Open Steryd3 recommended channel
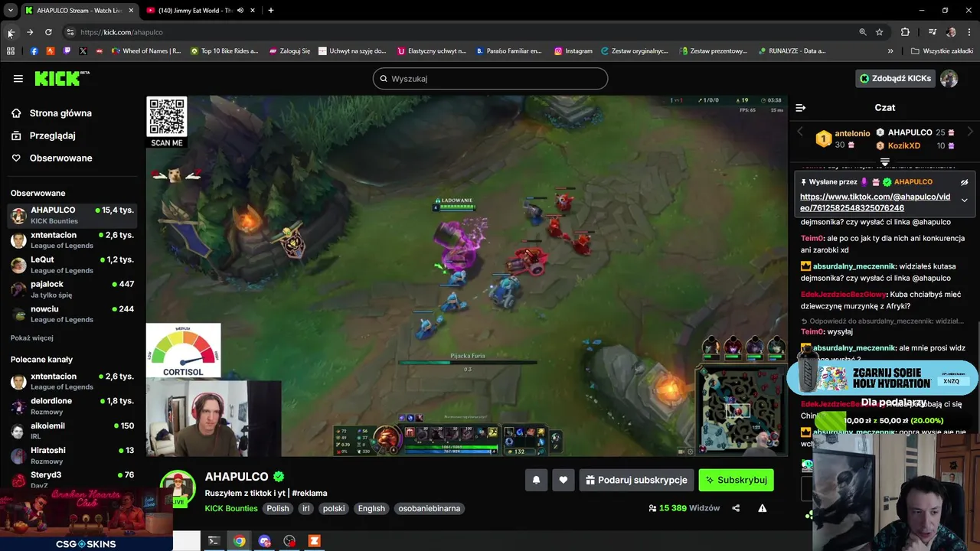 pos(73,479)
